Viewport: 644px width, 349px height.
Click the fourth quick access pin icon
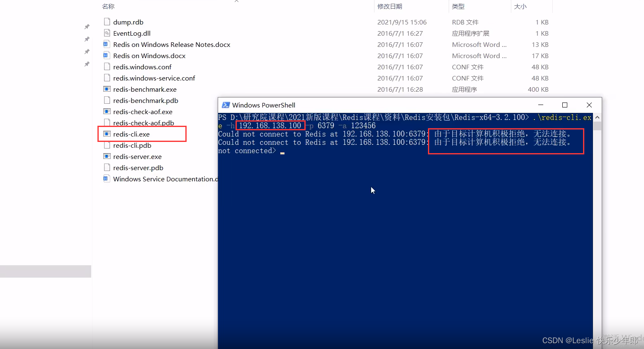pyautogui.click(x=87, y=64)
